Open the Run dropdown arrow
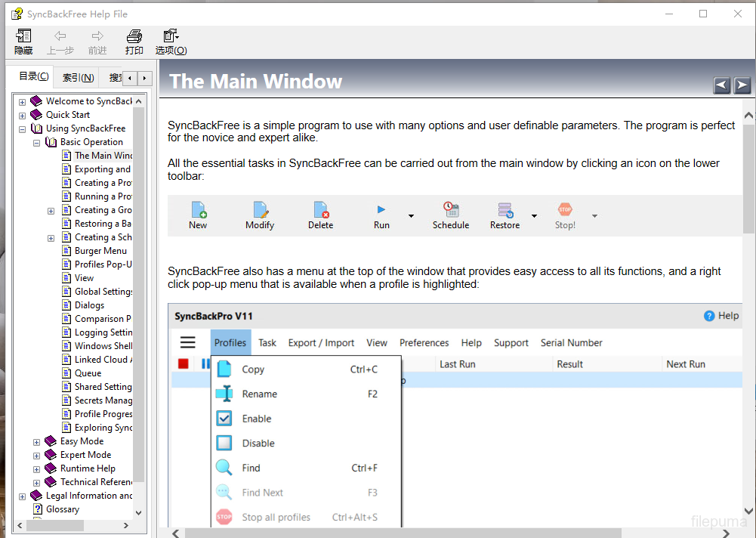 coord(412,215)
